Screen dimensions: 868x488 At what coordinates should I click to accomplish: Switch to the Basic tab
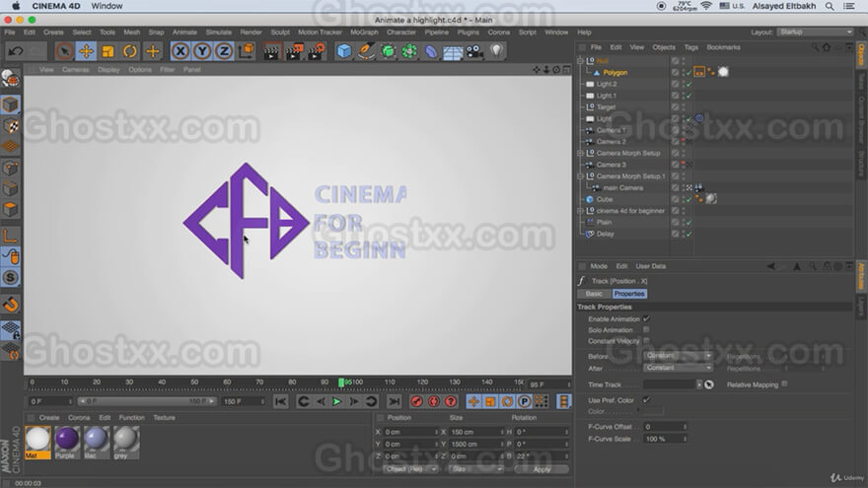tap(594, 294)
